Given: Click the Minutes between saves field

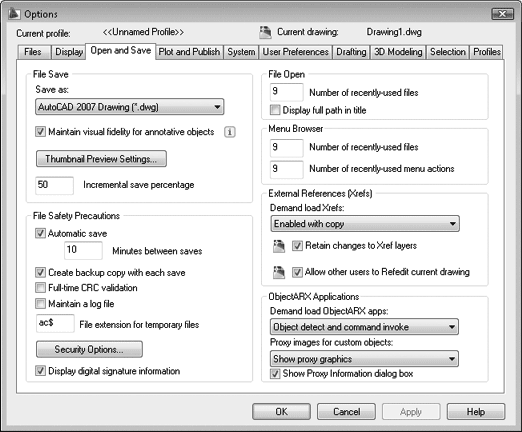Looking at the screenshot, I should (83, 250).
